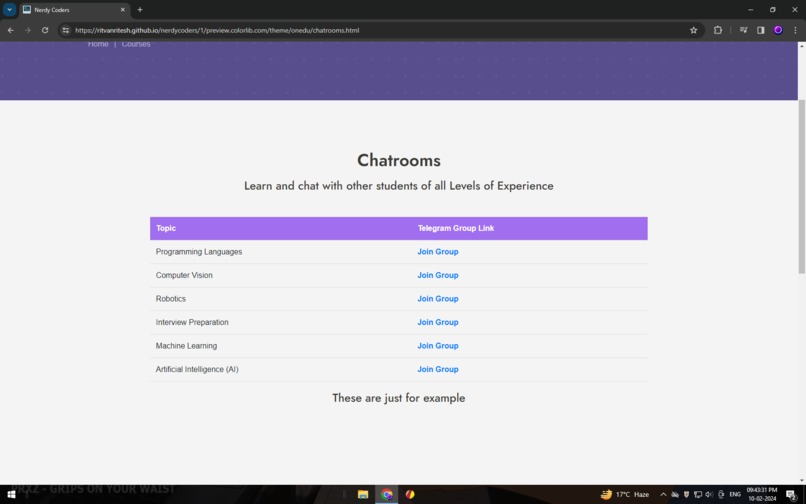
Task: Click the page vertical scrollbar thumb
Action: (801, 186)
